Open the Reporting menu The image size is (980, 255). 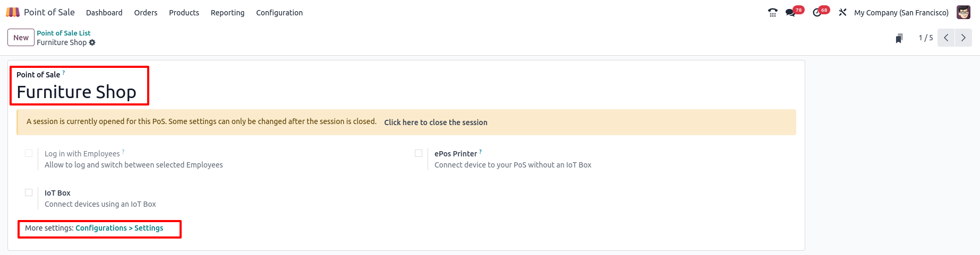[227, 13]
